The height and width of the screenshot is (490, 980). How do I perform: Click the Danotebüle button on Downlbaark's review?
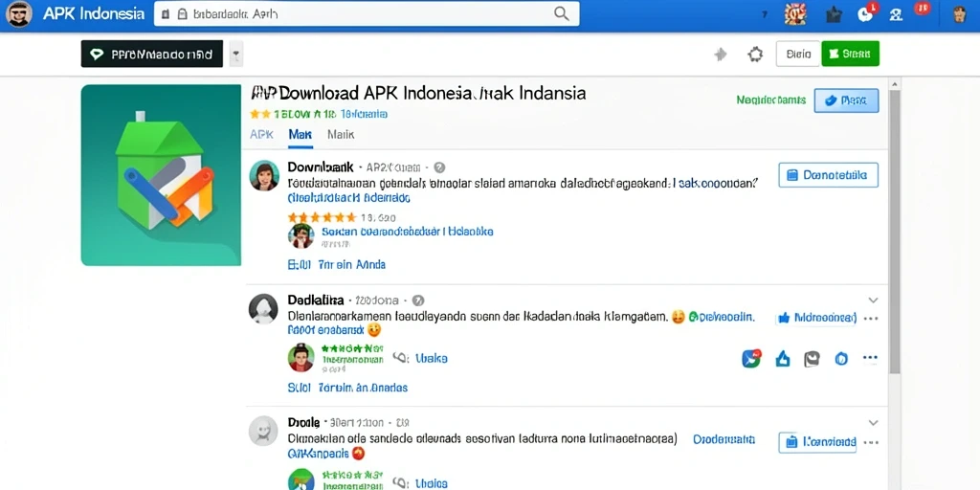click(x=828, y=175)
